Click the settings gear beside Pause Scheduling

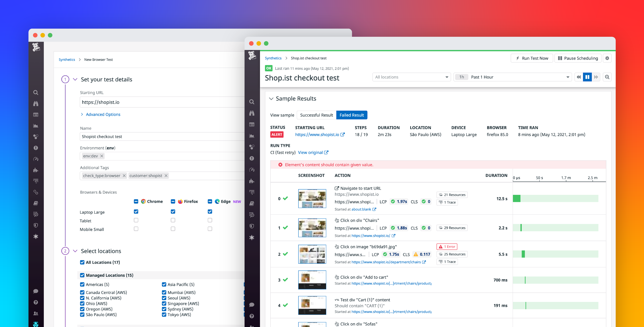(607, 58)
